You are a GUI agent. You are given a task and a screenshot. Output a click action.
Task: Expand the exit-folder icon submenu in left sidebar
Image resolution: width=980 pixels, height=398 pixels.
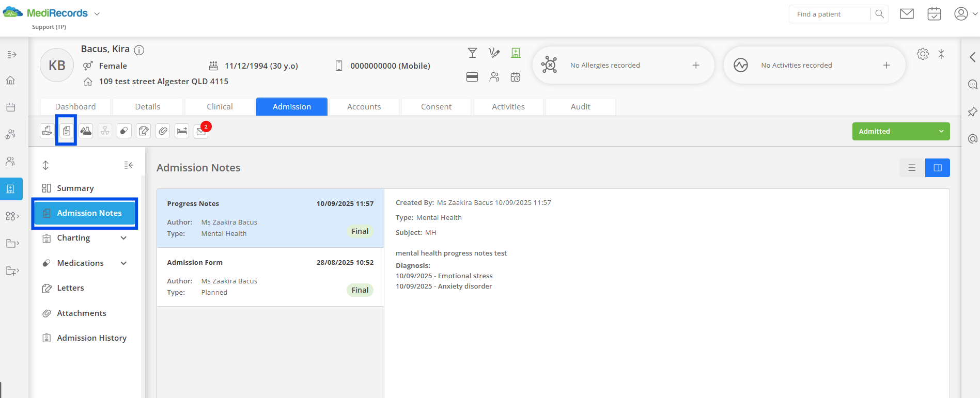(x=12, y=270)
